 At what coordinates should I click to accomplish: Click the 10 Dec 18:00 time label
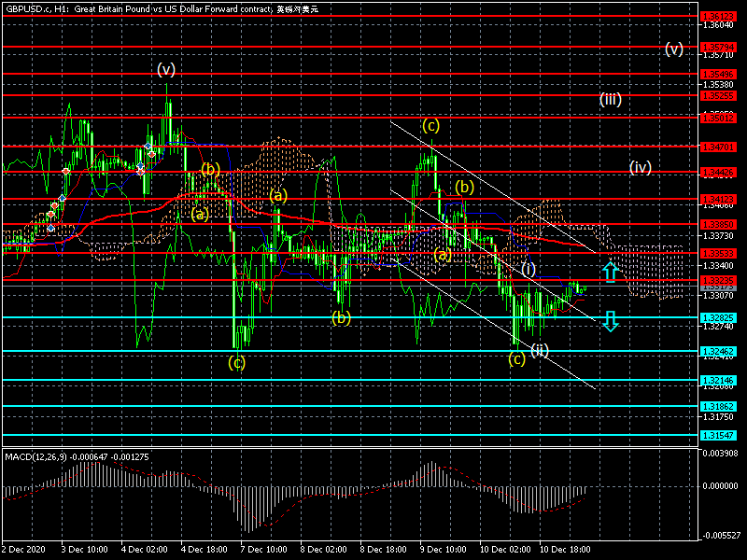(565, 550)
